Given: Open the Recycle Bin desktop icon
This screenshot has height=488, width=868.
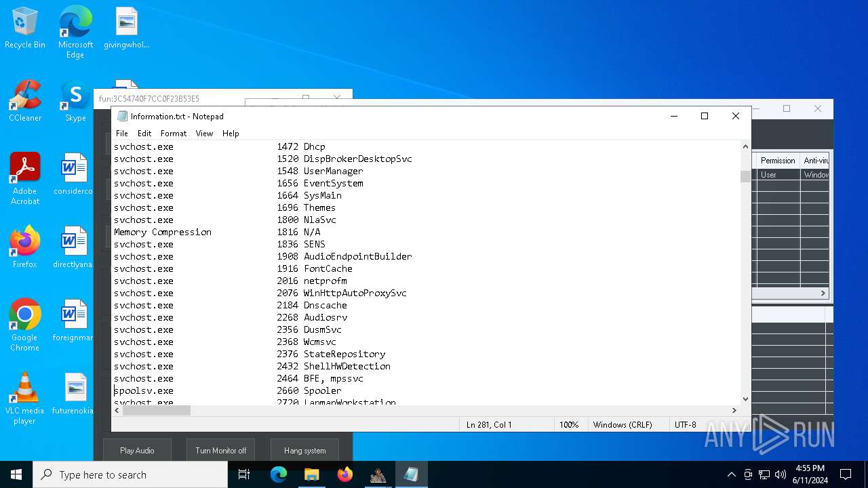Looking at the screenshot, I should tap(25, 28).
